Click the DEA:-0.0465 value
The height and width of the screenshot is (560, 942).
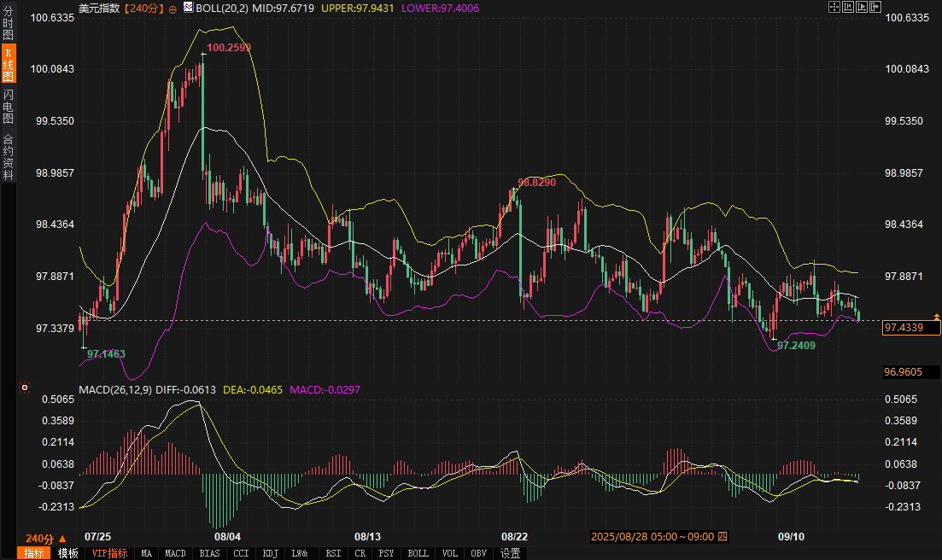coord(253,389)
